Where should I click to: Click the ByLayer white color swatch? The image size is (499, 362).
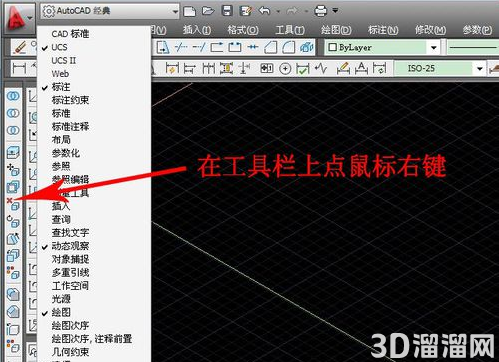pyautogui.click(x=332, y=47)
